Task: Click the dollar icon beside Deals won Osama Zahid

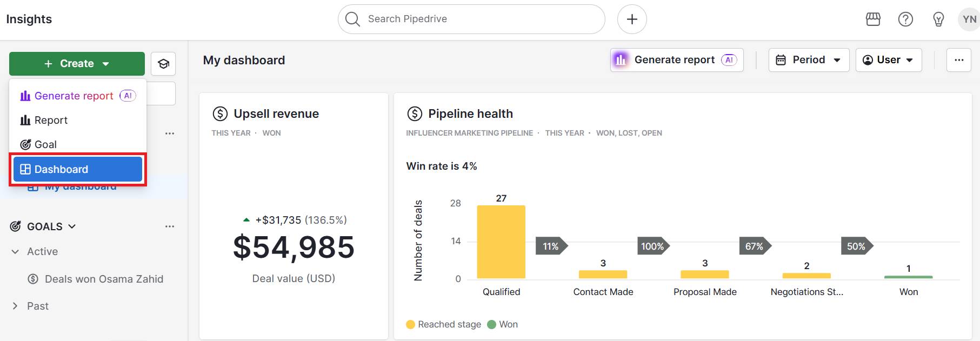Action: pos(33,279)
